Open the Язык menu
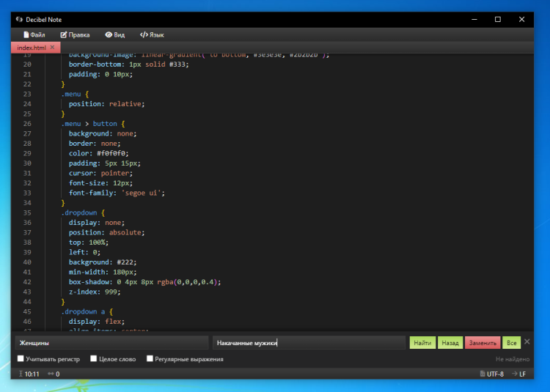550x392 pixels. (x=152, y=34)
